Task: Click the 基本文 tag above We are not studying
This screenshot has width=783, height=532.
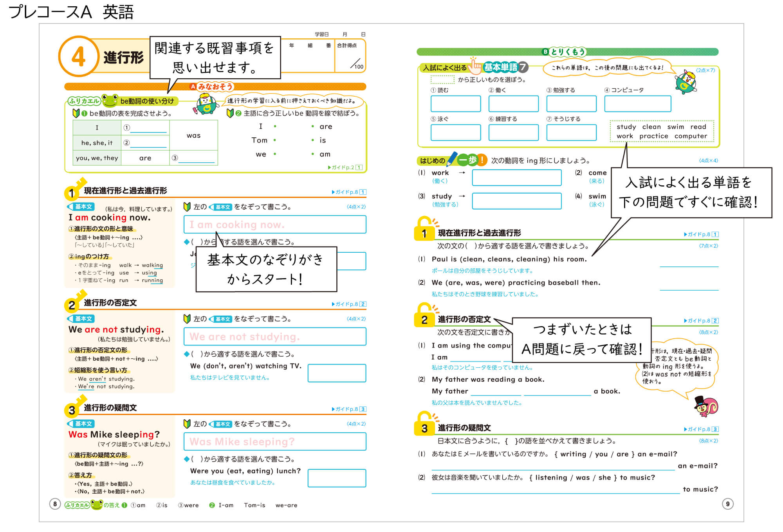Action: (81, 319)
